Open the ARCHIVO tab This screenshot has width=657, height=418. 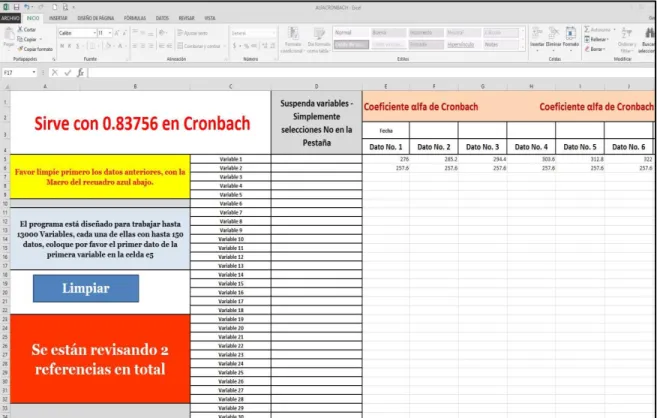pyautogui.click(x=10, y=18)
